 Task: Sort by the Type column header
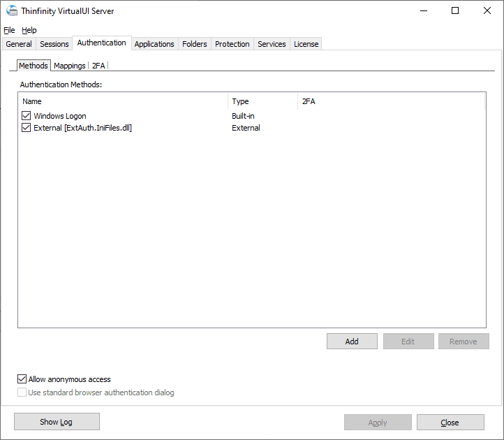pyautogui.click(x=263, y=101)
